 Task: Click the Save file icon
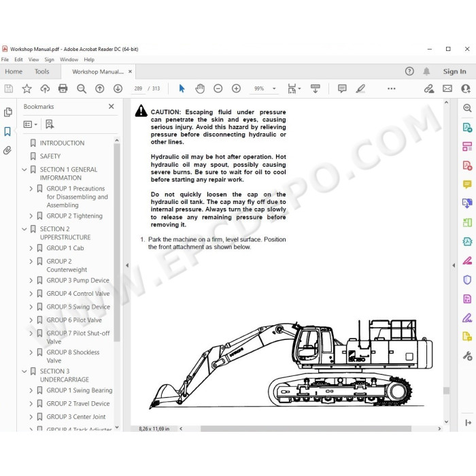tap(8, 88)
